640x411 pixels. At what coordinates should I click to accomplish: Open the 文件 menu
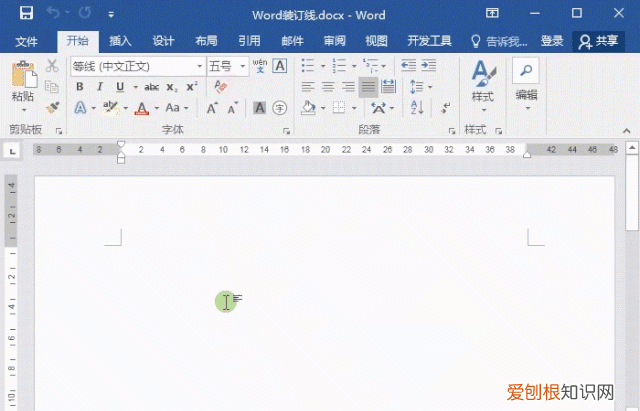click(27, 41)
